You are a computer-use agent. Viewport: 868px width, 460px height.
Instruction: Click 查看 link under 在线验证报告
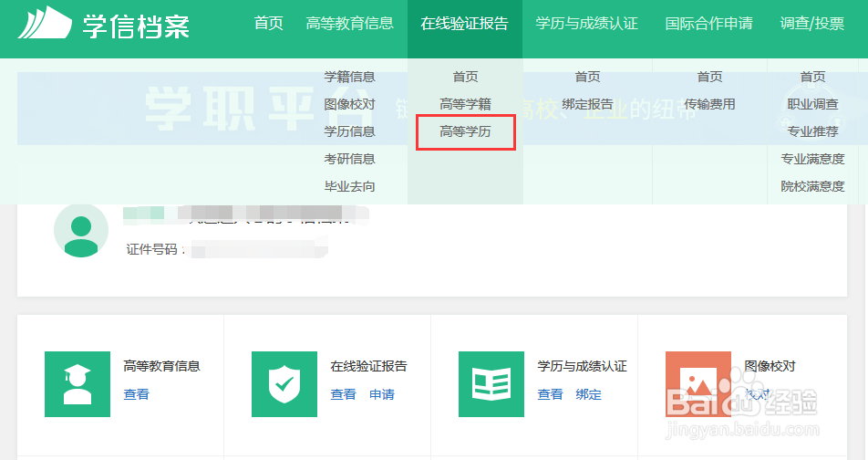coord(343,394)
